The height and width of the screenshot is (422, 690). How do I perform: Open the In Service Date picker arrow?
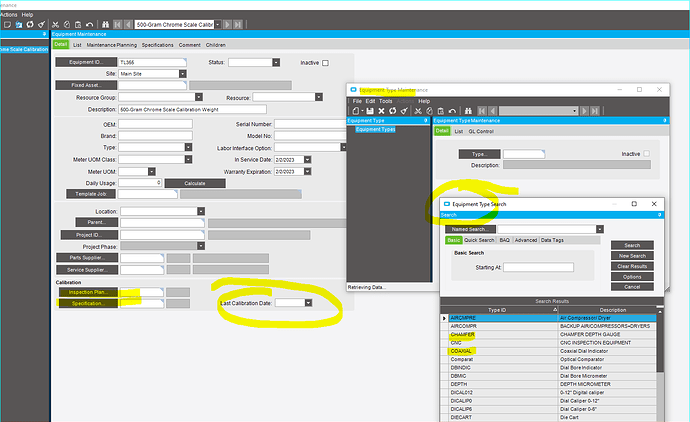pos(308,160)
